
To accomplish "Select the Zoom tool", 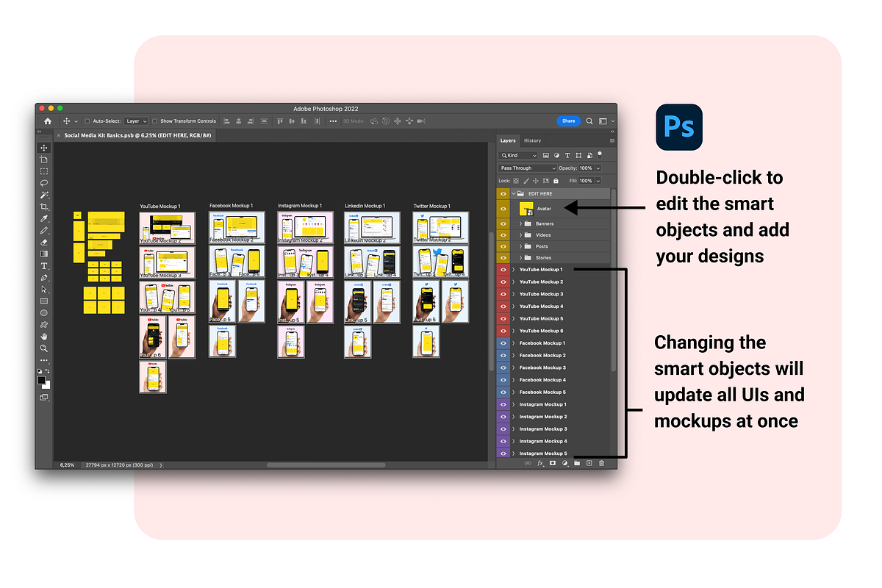I will click(44, 348).
